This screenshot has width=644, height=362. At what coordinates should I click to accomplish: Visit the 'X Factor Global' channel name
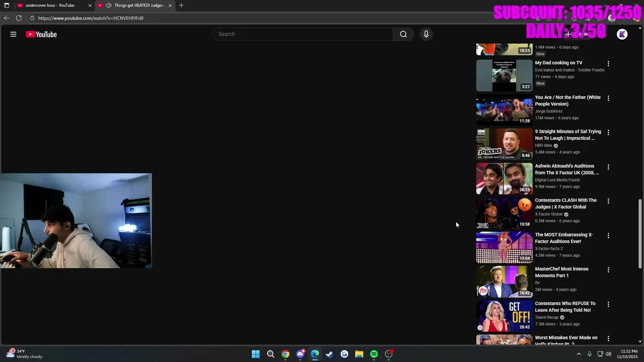tap(548, 214)
